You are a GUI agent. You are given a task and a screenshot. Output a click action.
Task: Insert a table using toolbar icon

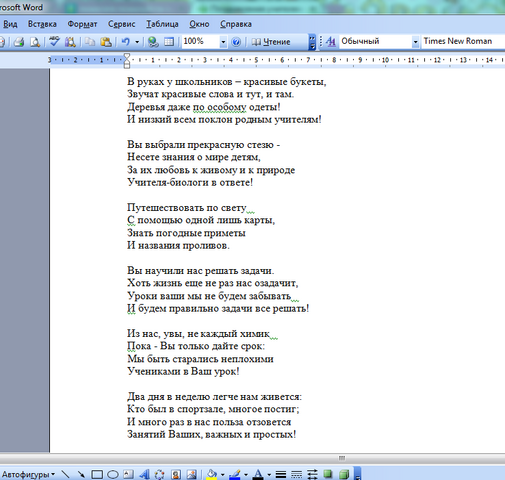(x=169, y=42)
